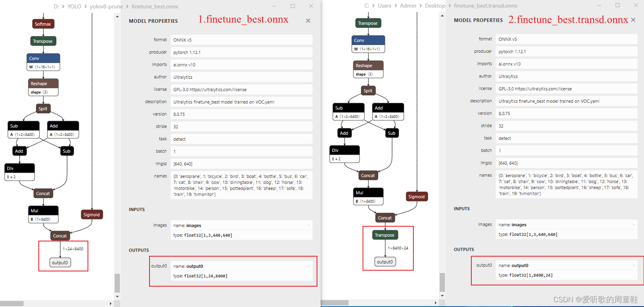The width and height of the screenshot is (644, 307).
Task: Open the Users folder in right window path
Action: click(385, 6)
